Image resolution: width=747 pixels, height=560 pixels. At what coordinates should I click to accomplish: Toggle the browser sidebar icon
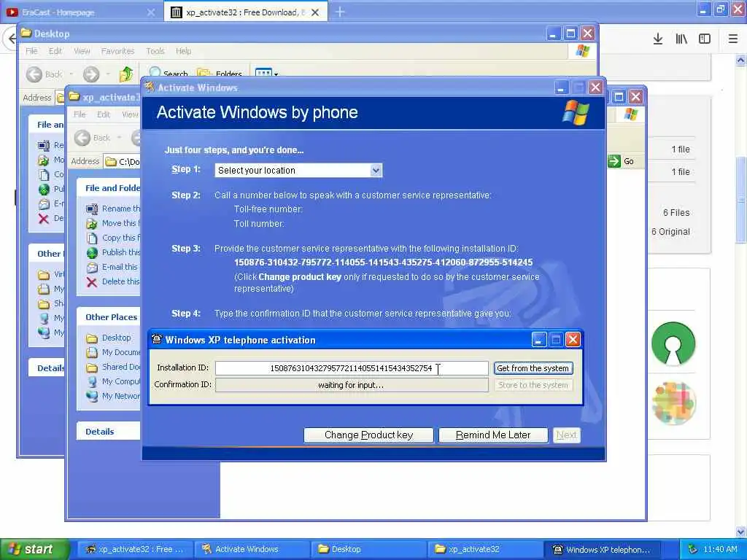click(705, 39)
